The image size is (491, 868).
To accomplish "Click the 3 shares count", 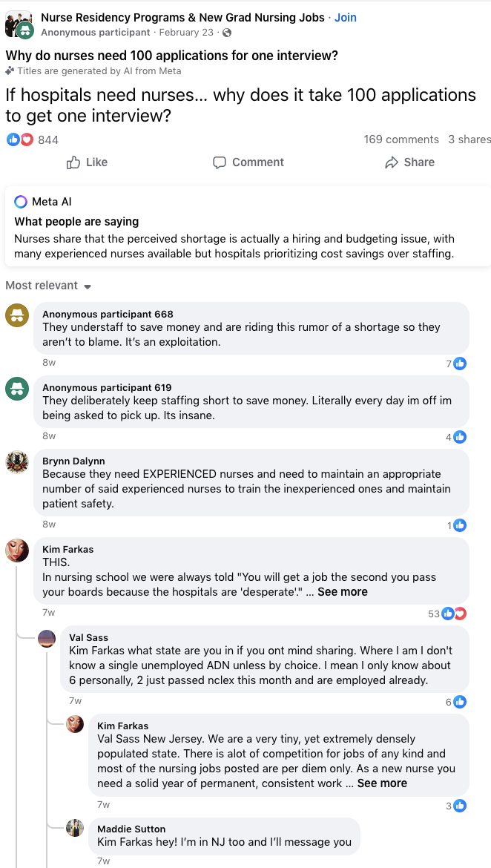I will pos(469,139).
